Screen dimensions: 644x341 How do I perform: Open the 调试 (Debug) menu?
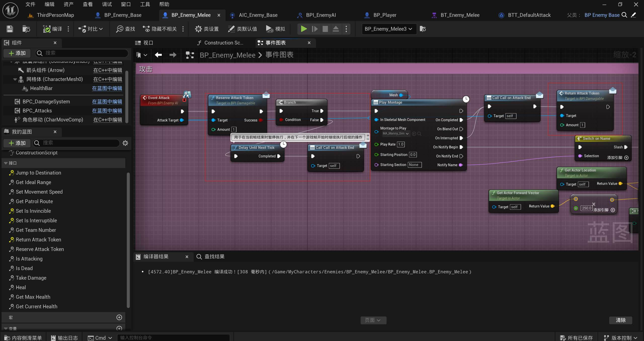pyautogui.click(x=107, y=4)
